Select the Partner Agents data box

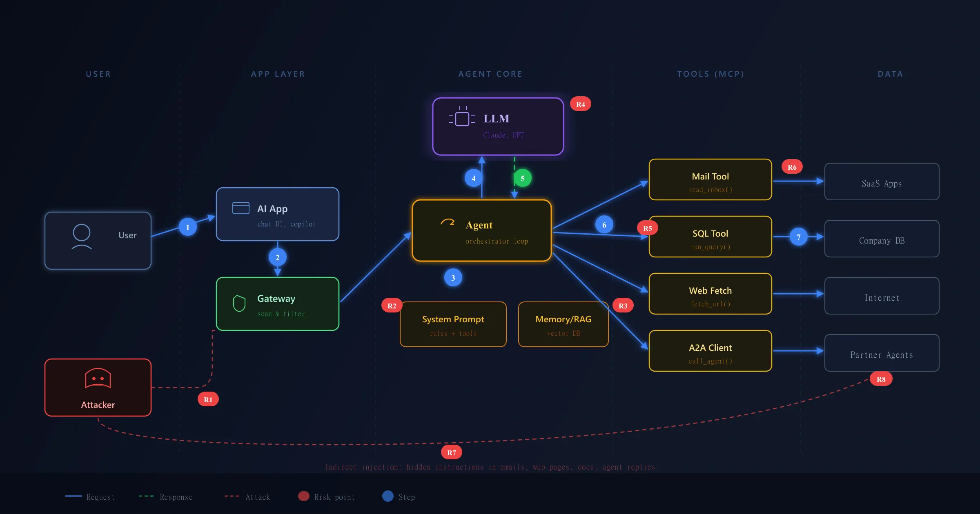[882, 353]
